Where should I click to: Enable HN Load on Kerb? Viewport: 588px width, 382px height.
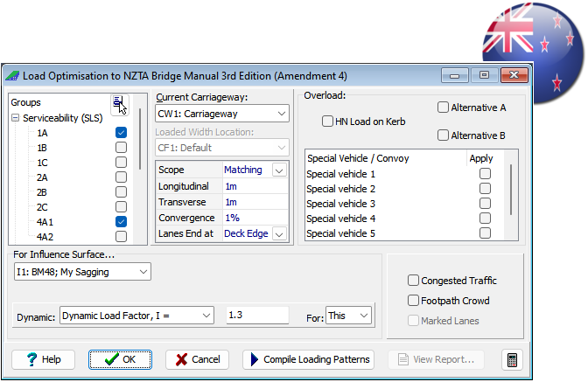(327, 122)
